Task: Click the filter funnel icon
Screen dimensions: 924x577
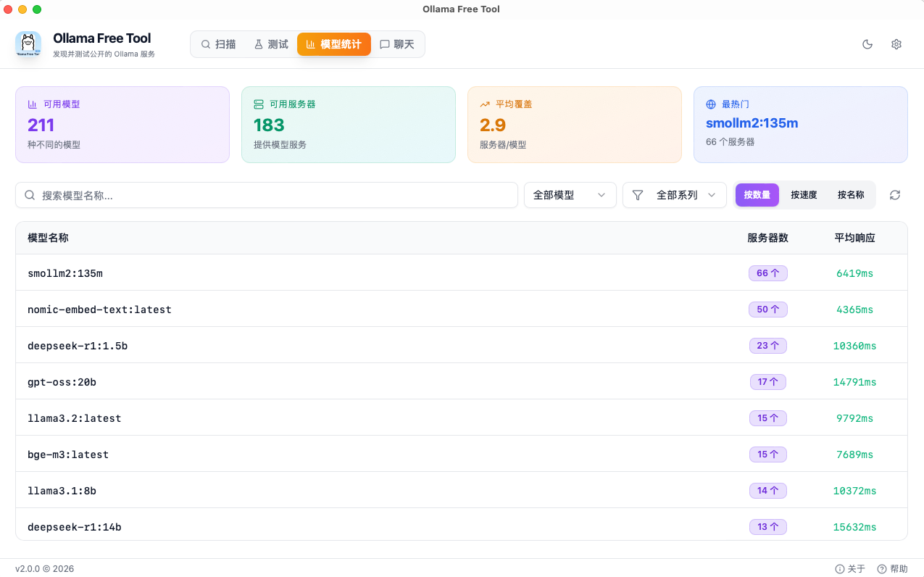Action: [x=638, y=195]
